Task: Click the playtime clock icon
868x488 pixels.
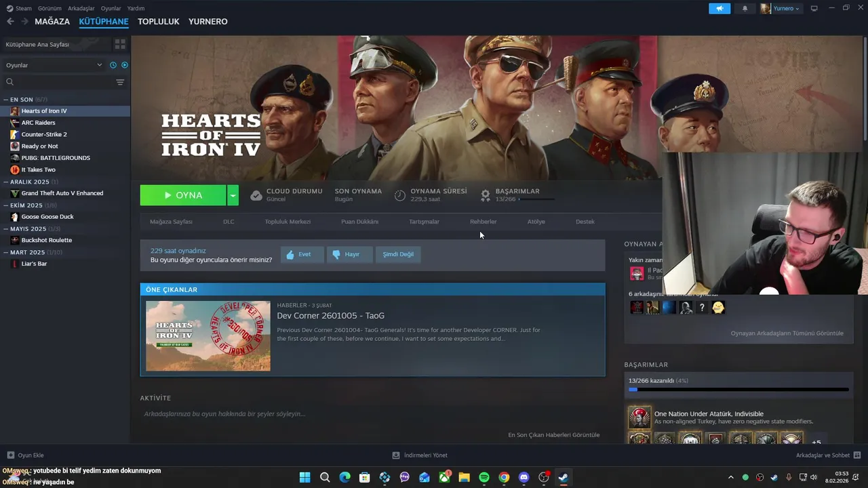Action: 400,195
